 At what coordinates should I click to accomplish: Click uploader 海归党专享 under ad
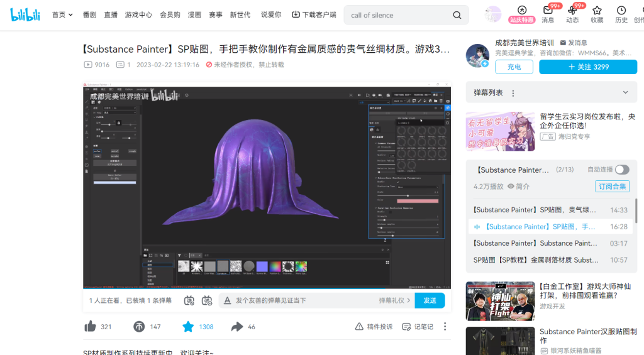(574, 136)
